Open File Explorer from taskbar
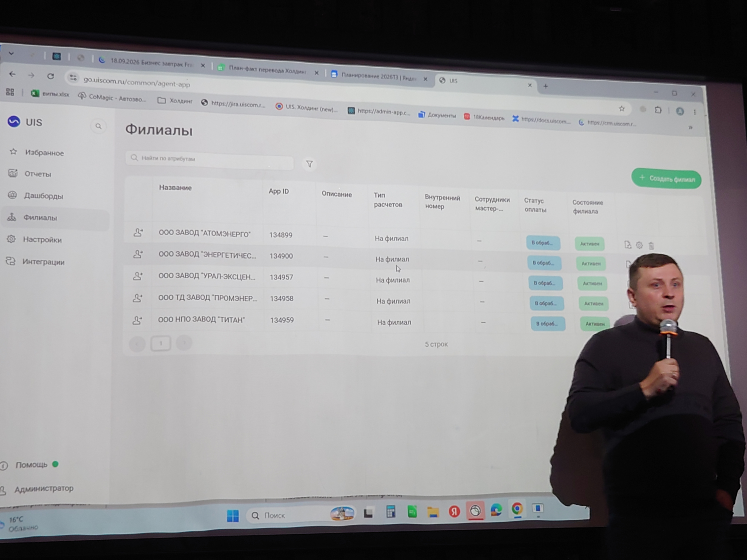The image size is (747, 560). tap(433, 512)
